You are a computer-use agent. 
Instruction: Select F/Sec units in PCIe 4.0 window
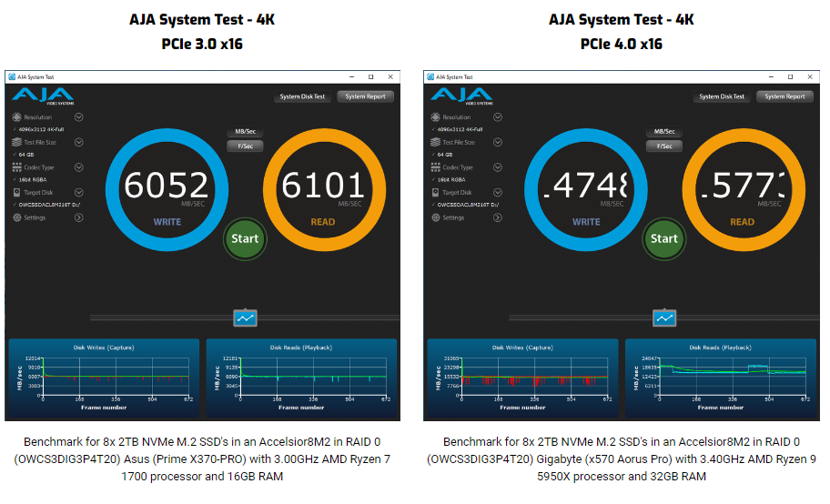664,146
